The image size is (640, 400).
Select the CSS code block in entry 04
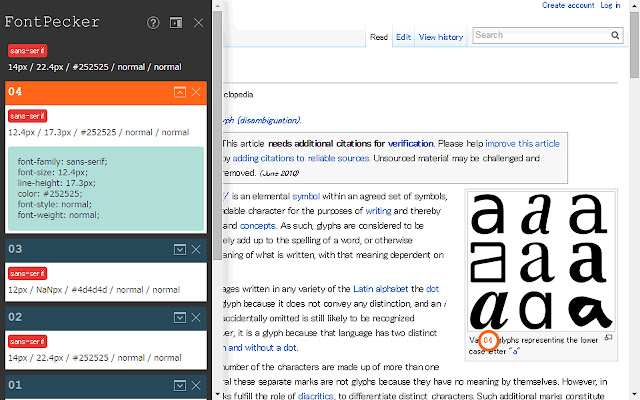click(x=106, y=189)
